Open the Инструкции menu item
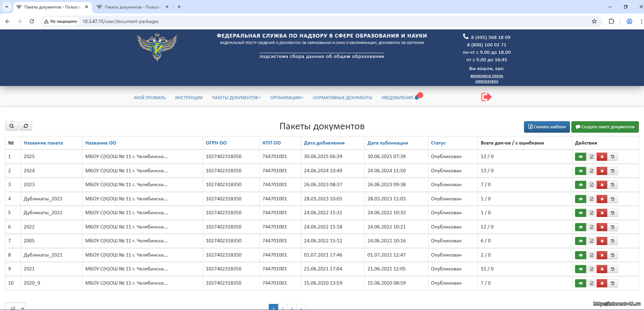Viewport: 644px width, 310px height. click(189, 97)
